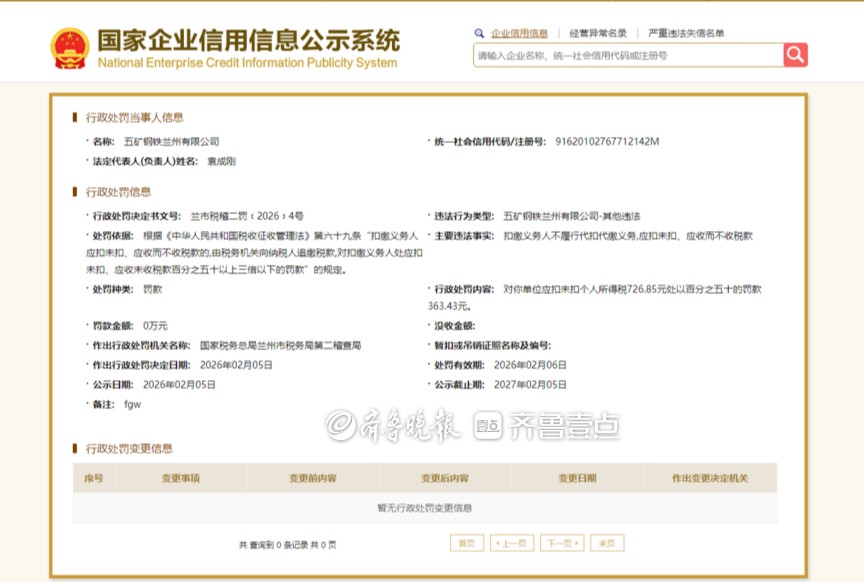Click the site title 国家企业信用信息公示系统
864x582 pixels.
click(248, 41)
